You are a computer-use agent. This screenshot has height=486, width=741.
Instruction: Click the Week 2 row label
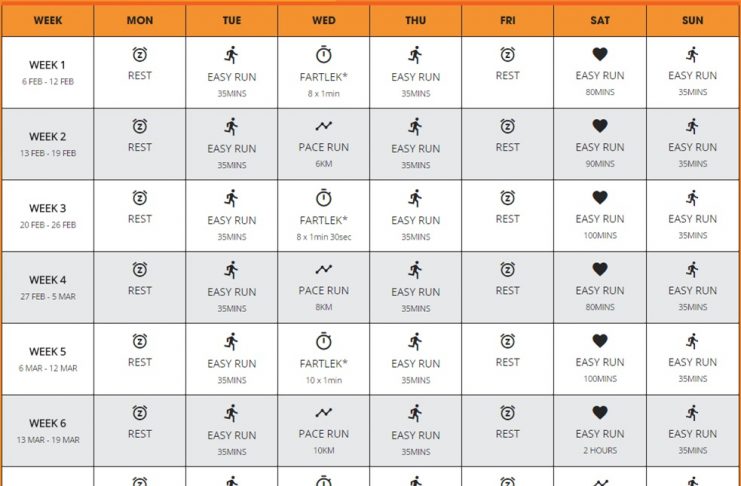click(48, 137)
